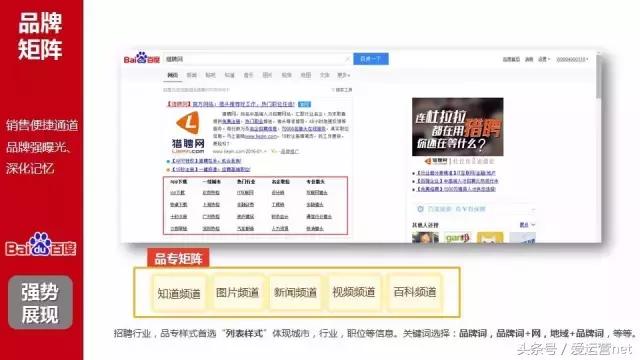Viewport: 640px width, 360px height.
Task: Switch to the 图片 tab
Action: pyautogui.click(x=267, y=75)
